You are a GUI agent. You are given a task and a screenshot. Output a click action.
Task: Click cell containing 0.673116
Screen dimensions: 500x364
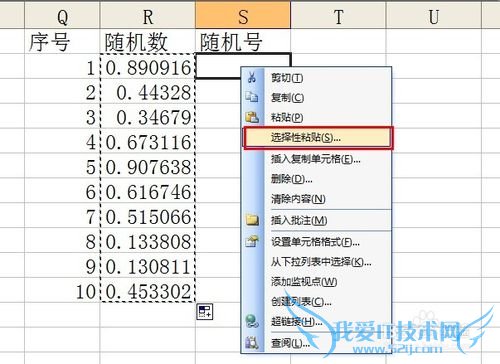[x=147, y=141]
